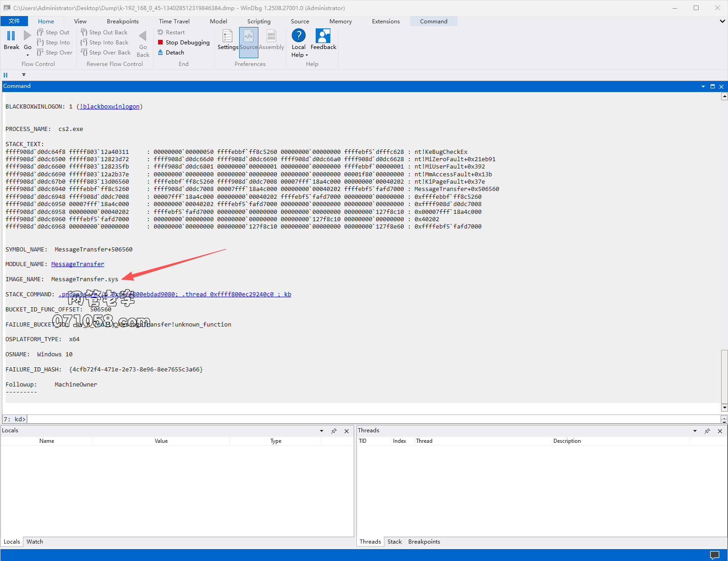Viewport: 728px width, 561px height.
Task: Toggle Assembly mode in Preferences
Action: [x=271, y=37]
